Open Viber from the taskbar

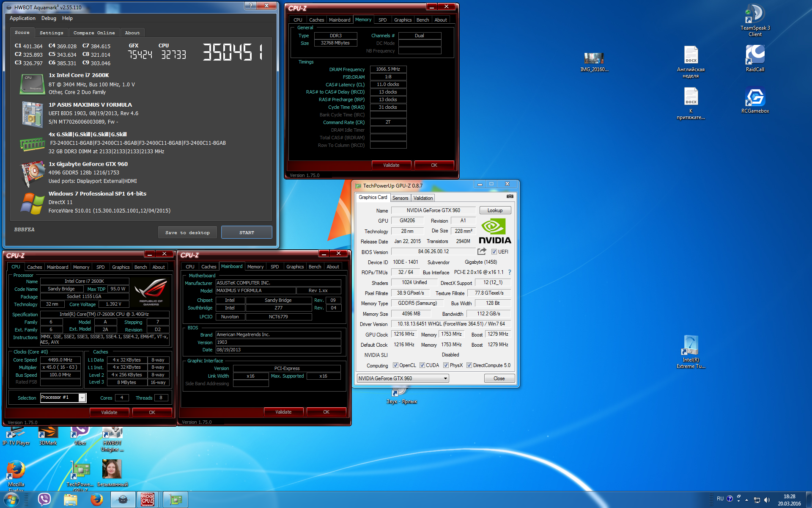44,500
